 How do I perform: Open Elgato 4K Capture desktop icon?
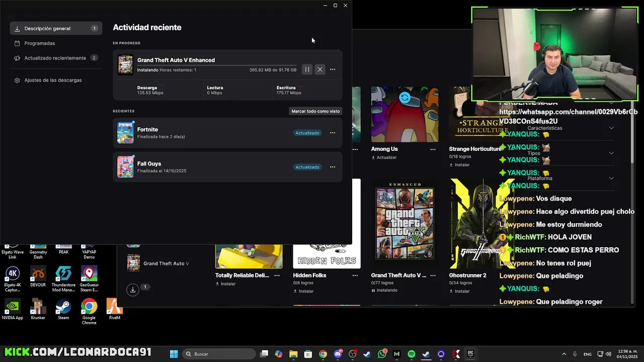tap(13, 279)
